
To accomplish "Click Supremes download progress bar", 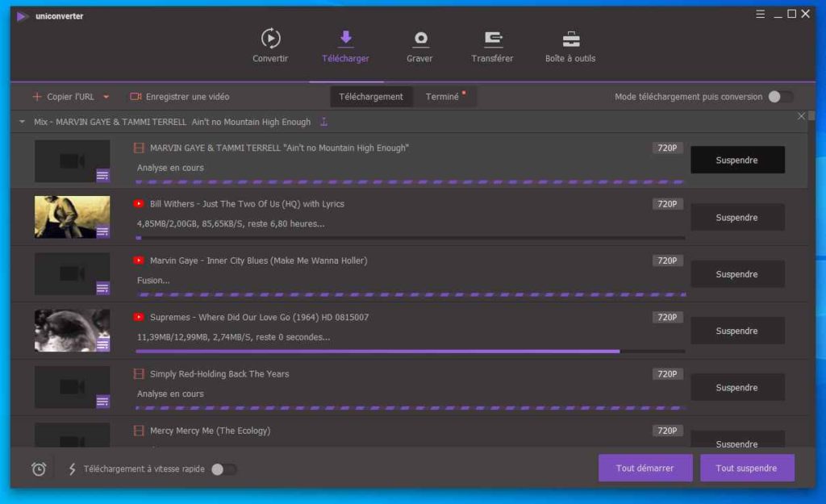I will point(411,351).
